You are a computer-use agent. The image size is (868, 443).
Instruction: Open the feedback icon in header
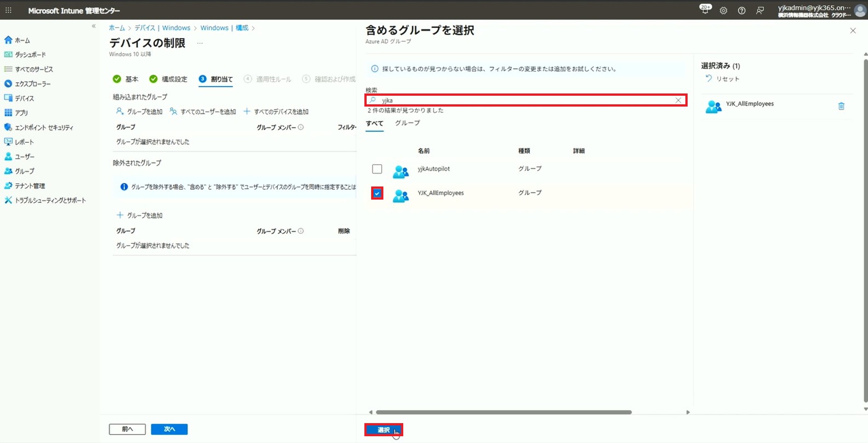[760, 10]
